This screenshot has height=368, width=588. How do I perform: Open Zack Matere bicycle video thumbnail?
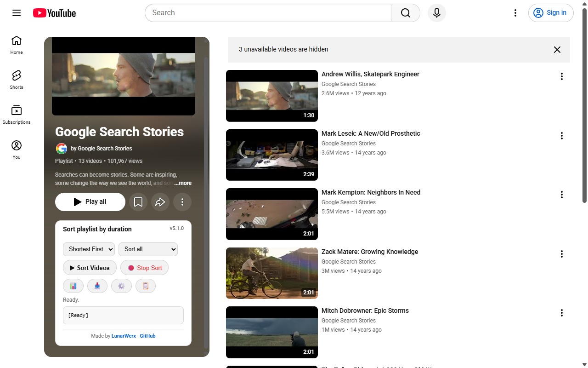point(272,273)
